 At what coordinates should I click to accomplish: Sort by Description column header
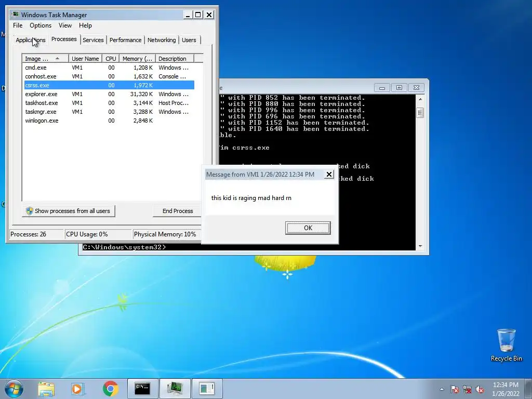(x=175, y=58)
